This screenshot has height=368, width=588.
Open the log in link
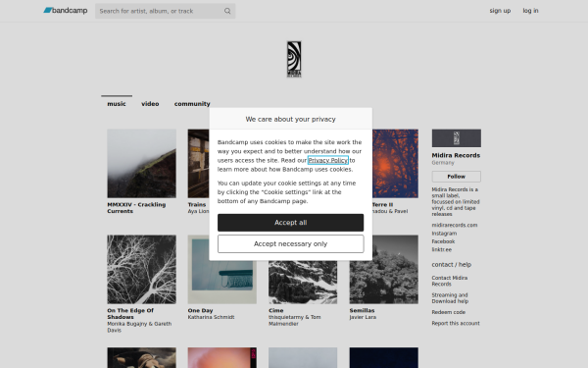click(530, 11)
